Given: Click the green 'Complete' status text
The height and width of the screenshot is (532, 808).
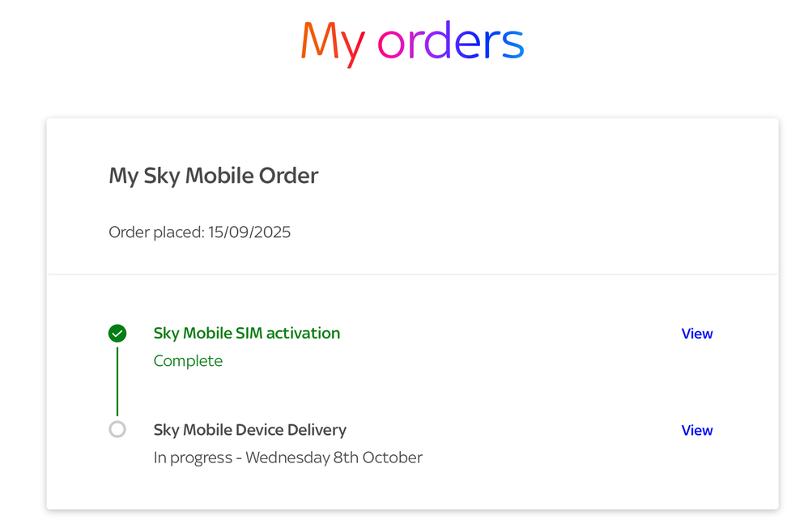Looking at the screenshot, I should [188, 360].
